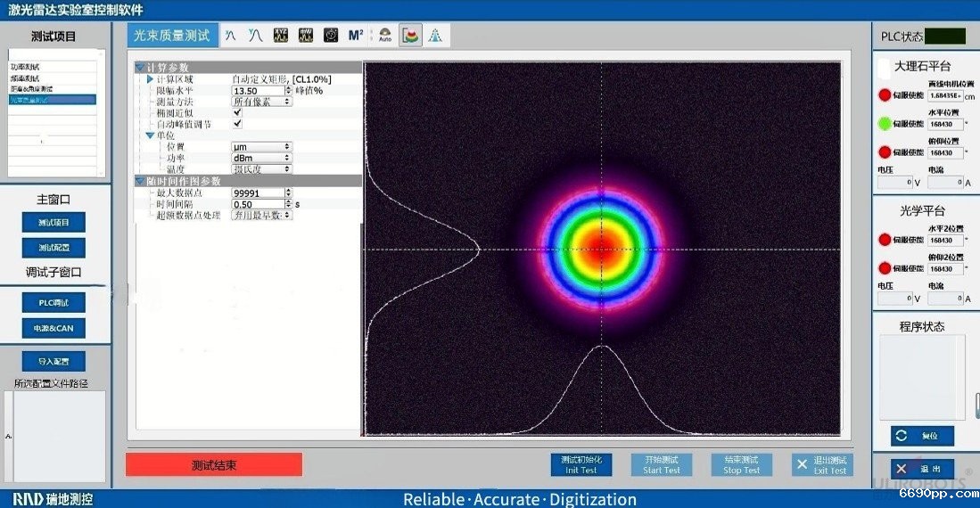Click the last toolbar icon with blue peak
The image size is (980, 508).
pos(437,36)
